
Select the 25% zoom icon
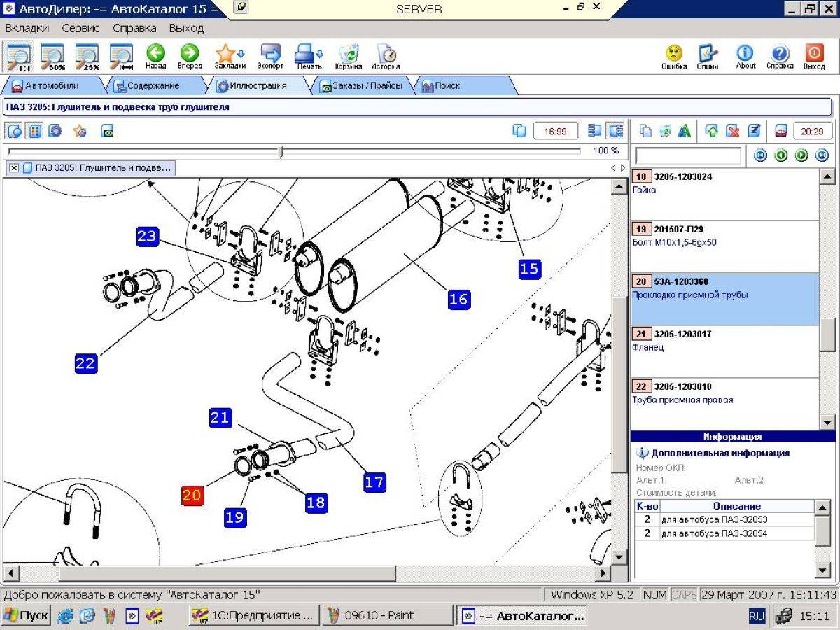coord(87,57)
